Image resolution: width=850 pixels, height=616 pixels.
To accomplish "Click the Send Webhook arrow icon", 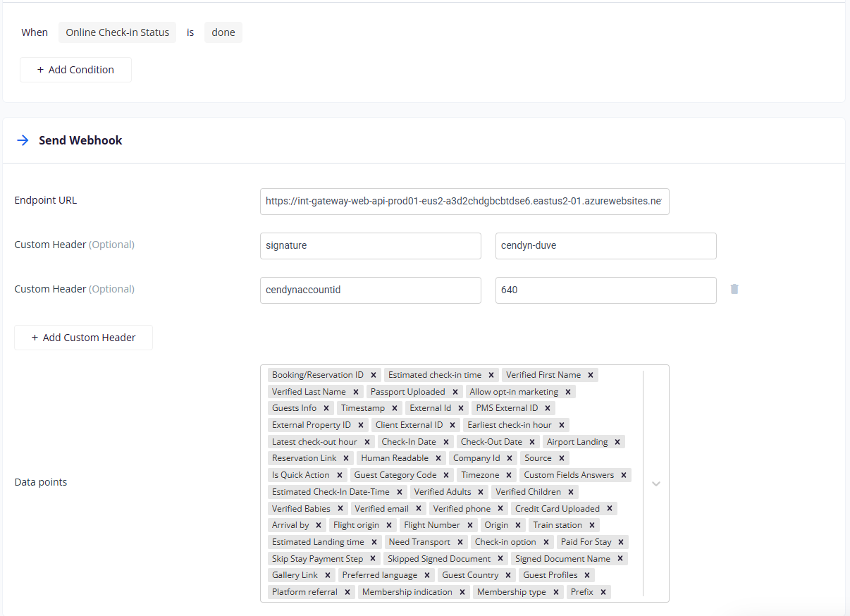I will [x=23, y=140].
